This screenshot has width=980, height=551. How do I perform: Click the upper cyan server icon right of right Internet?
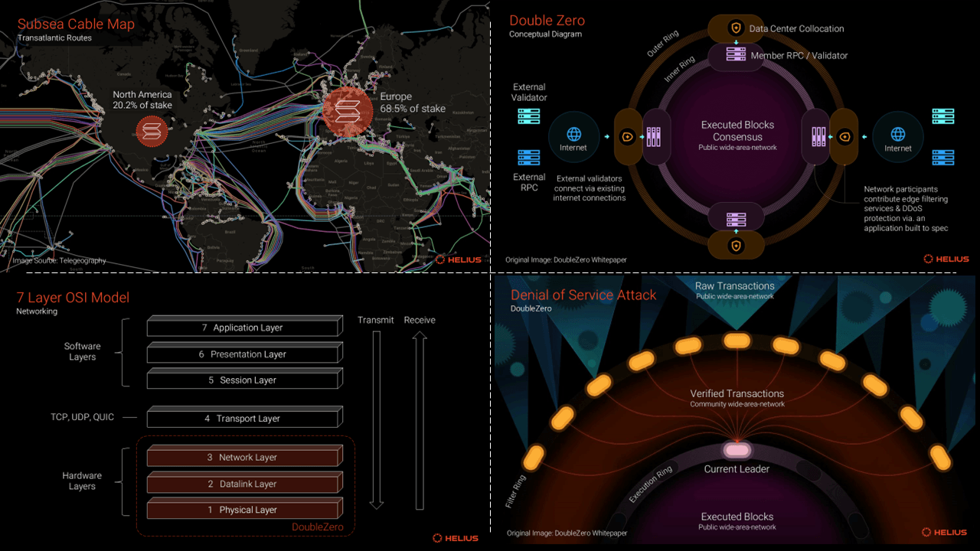click(x=943, y=116)
